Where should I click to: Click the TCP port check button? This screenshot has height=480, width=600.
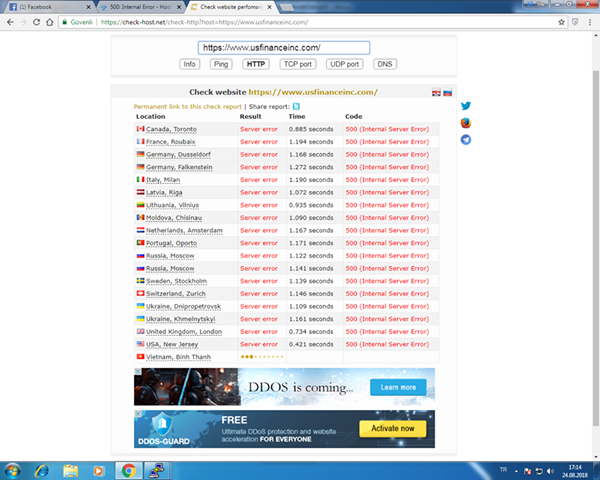[297, 64]
